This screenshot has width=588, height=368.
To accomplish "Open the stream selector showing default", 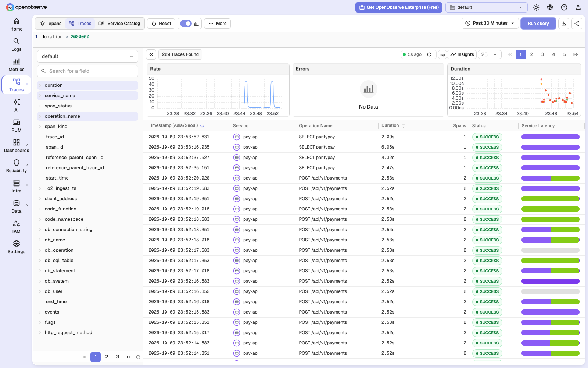I will [x=87, y=56].
